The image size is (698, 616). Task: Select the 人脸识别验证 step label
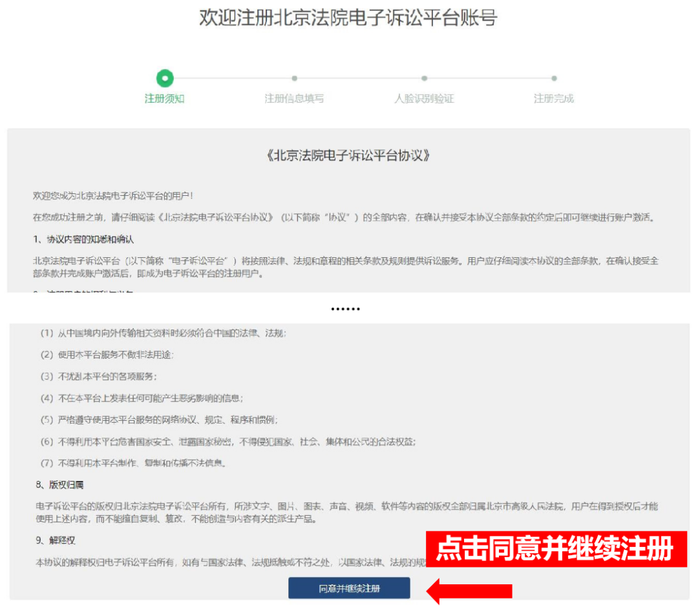(x=424, y=98)
